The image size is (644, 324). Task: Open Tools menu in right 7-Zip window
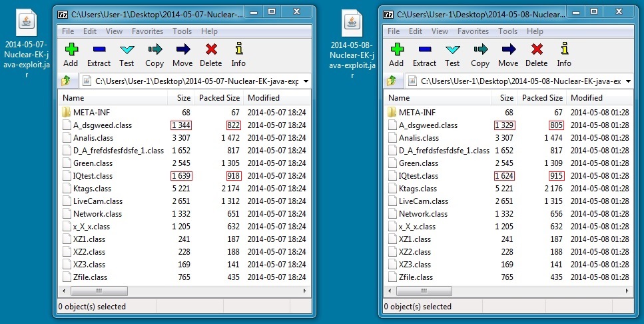[x=507, y=31]
